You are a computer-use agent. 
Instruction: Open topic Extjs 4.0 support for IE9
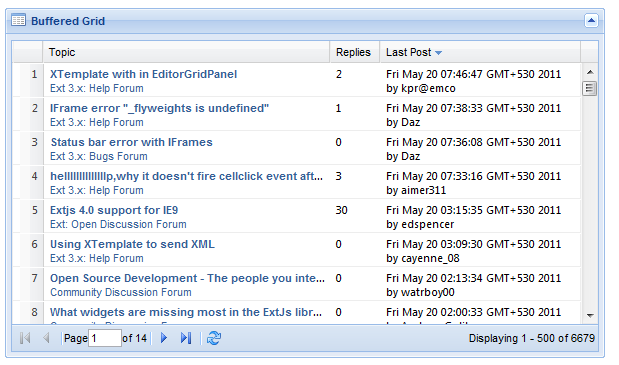(114, 210)
